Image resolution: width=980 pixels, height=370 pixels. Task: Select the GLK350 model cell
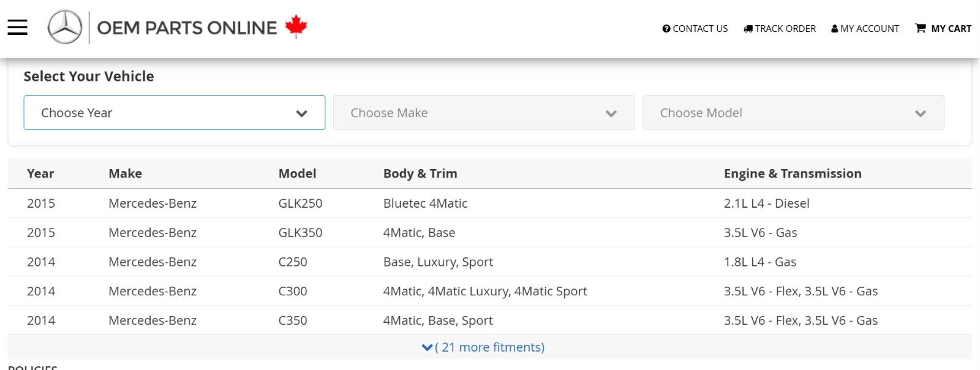coord(300,233)
